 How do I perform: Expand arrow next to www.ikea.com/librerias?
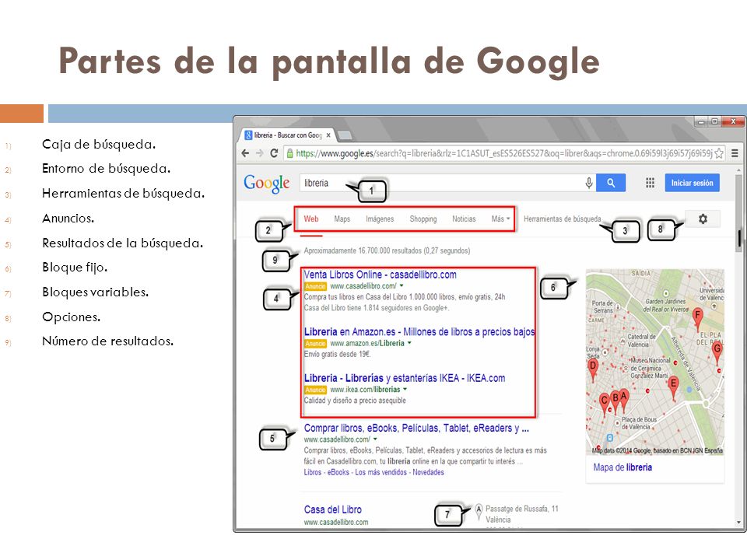[405, 389]
